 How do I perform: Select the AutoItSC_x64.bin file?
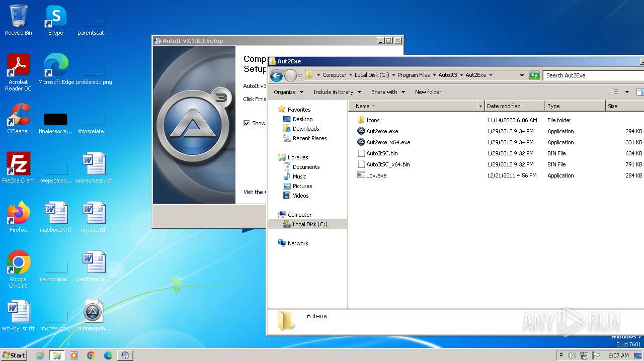click(x=388, y=164)
